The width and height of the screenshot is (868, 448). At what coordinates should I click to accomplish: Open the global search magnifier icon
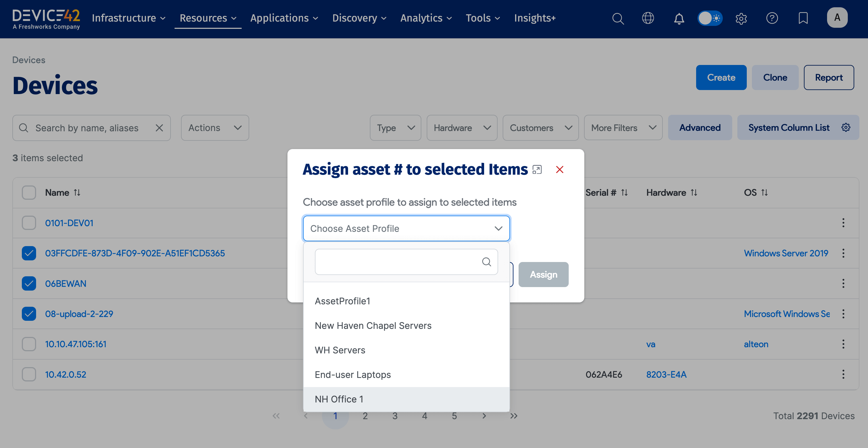(618, 18)
